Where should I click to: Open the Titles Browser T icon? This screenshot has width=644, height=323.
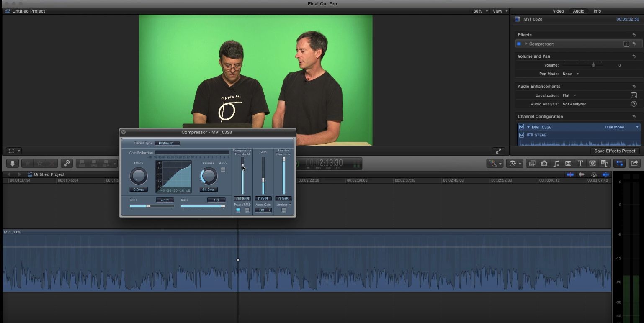click(x=580, y=163)
